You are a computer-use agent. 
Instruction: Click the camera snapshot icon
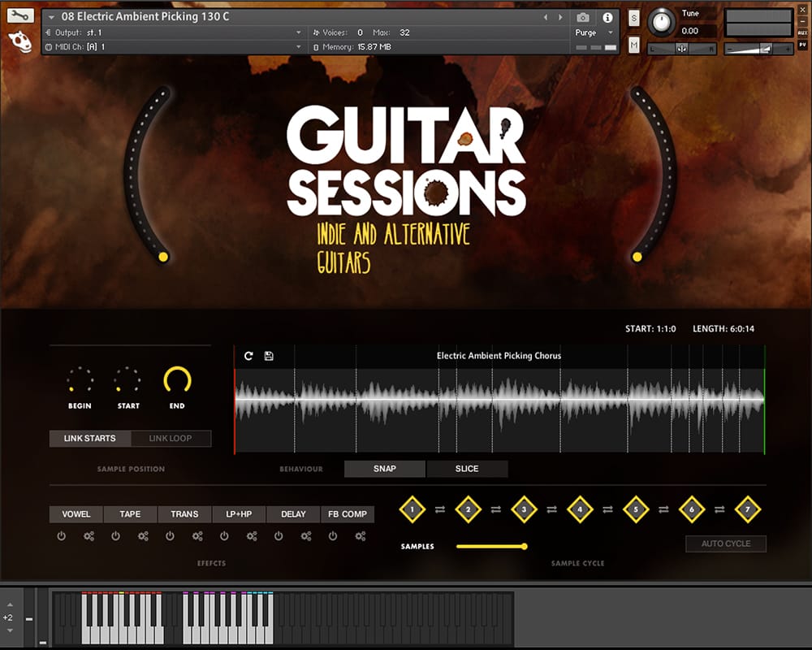pyautogui.click(x=583, y=17)
